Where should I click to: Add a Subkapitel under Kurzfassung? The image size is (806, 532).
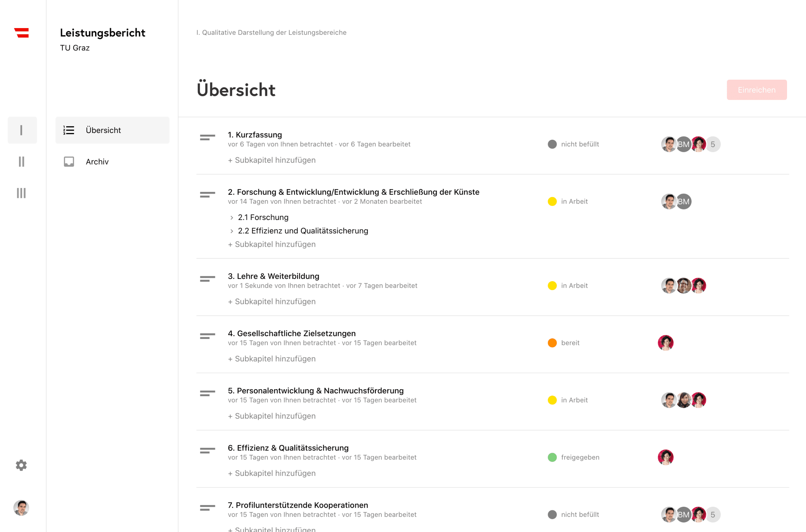[x=271, y=160]
